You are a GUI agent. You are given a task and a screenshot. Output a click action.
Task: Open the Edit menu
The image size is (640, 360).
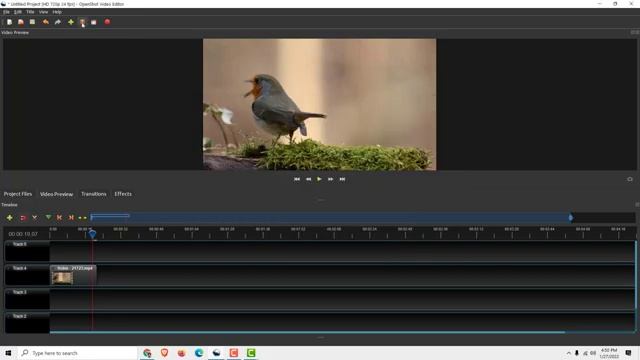point(18,12)
